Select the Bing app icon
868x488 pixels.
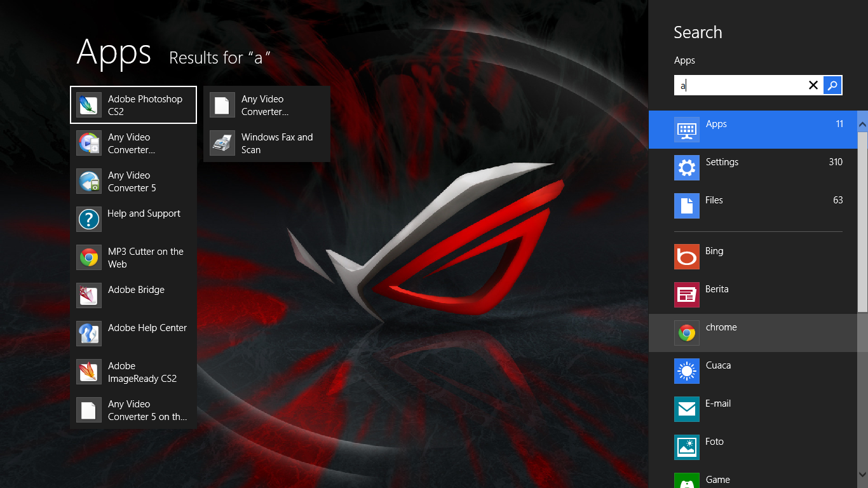687,257
